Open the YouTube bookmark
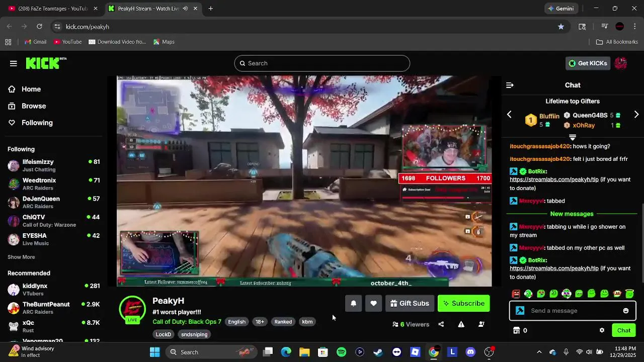644x362 pixels. (x=67, y=42)
